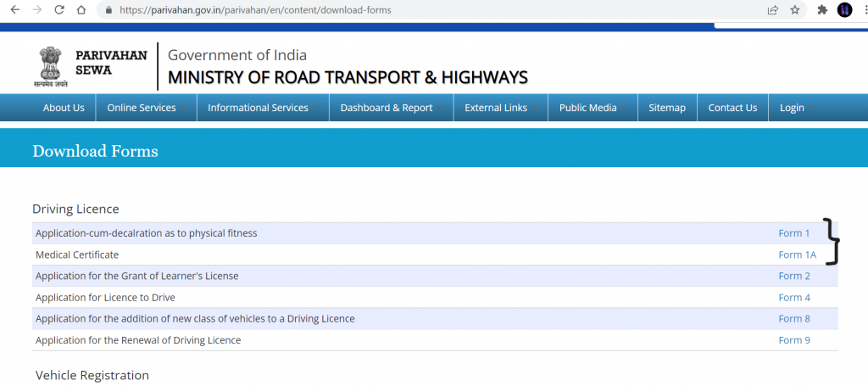This screenshot has width=868, height=386.
Task: Click the share page icon in address bar
Action: [773, 10]
